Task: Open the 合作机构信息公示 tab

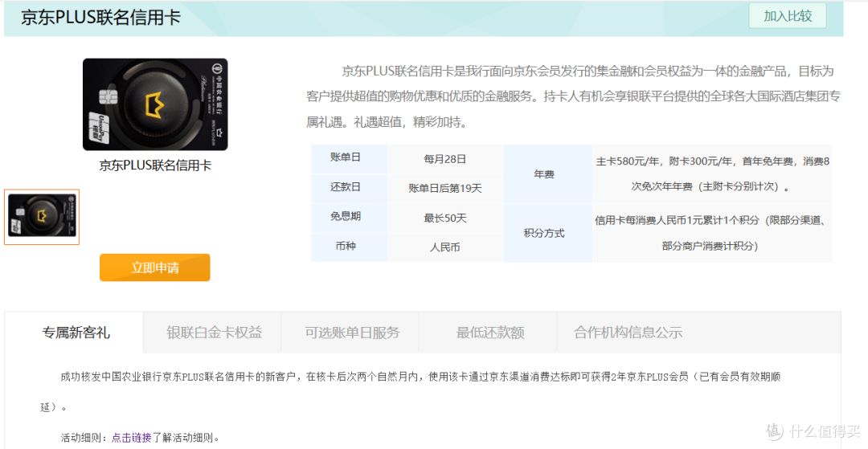Action: pos(628,333)
